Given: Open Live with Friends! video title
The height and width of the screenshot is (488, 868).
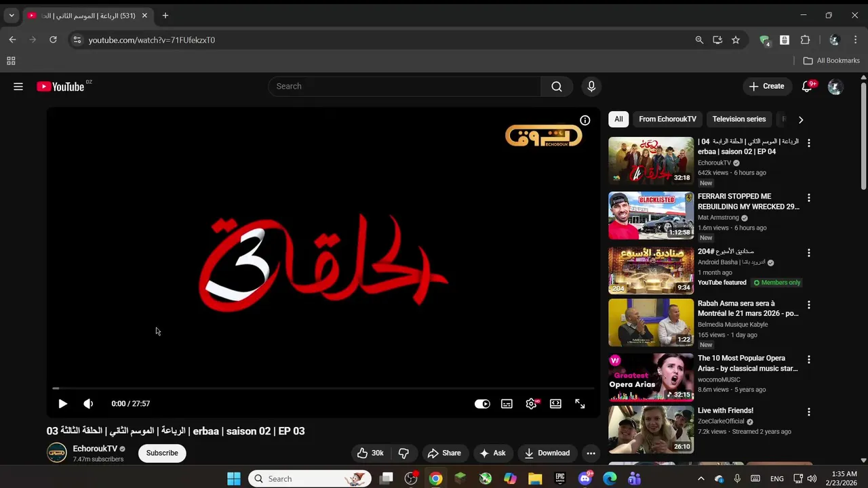Looking at the screenshot, I should click(726, 411).
